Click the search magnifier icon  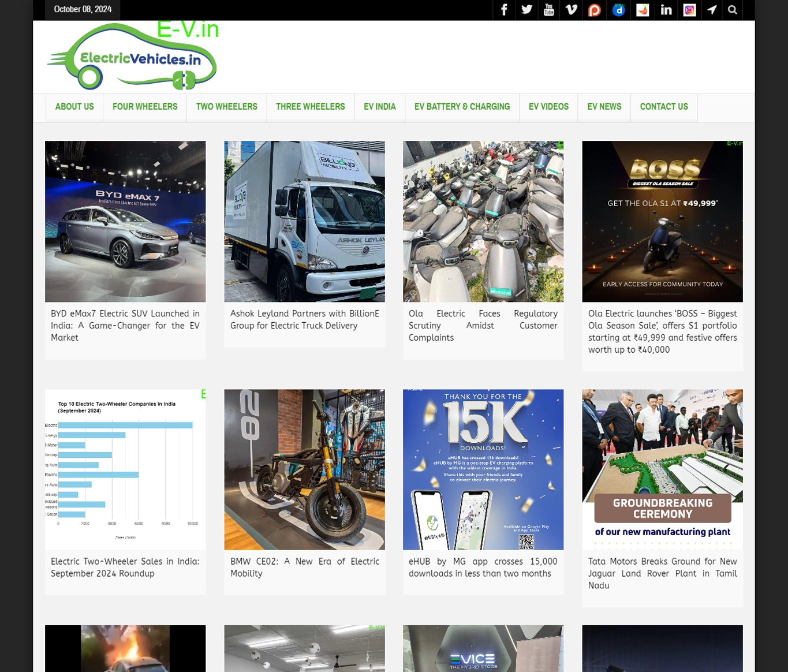pos(733,10)
